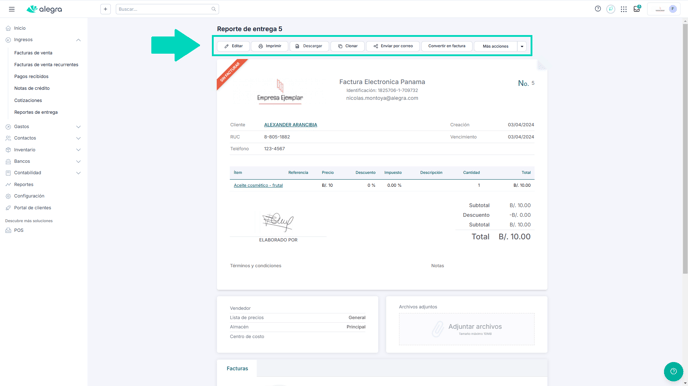
Task: Click the Alegra logo
Action: 44,9
